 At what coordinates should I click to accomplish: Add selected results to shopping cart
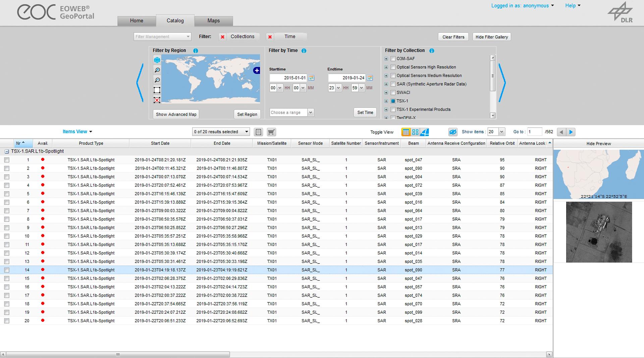pos(271,132)
